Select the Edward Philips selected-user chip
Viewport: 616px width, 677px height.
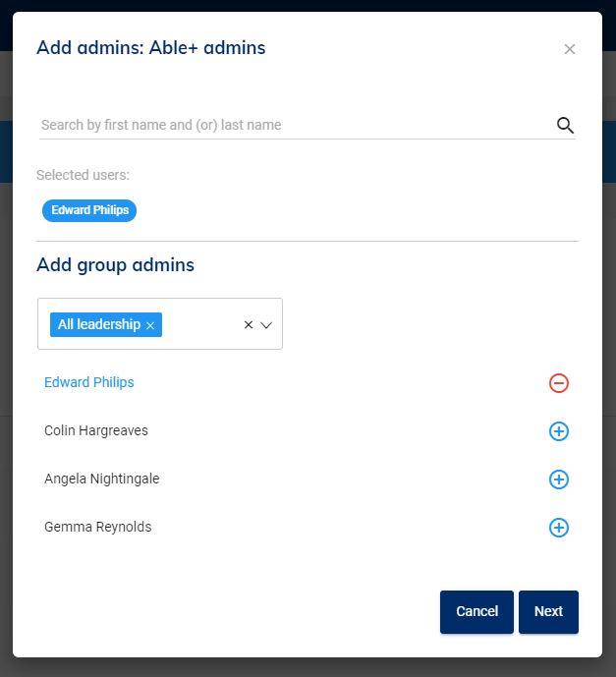click(x=89, y=210)
